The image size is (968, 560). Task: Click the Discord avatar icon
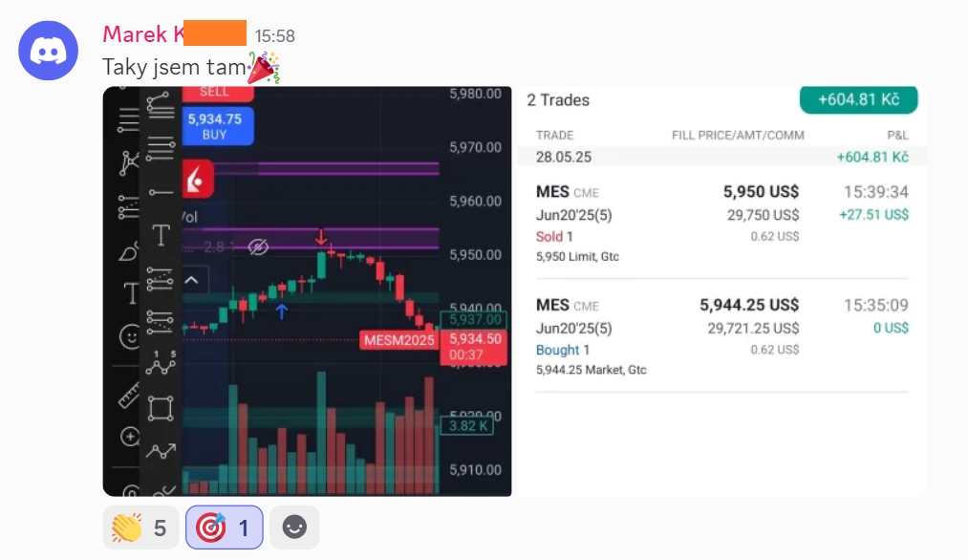48,51
